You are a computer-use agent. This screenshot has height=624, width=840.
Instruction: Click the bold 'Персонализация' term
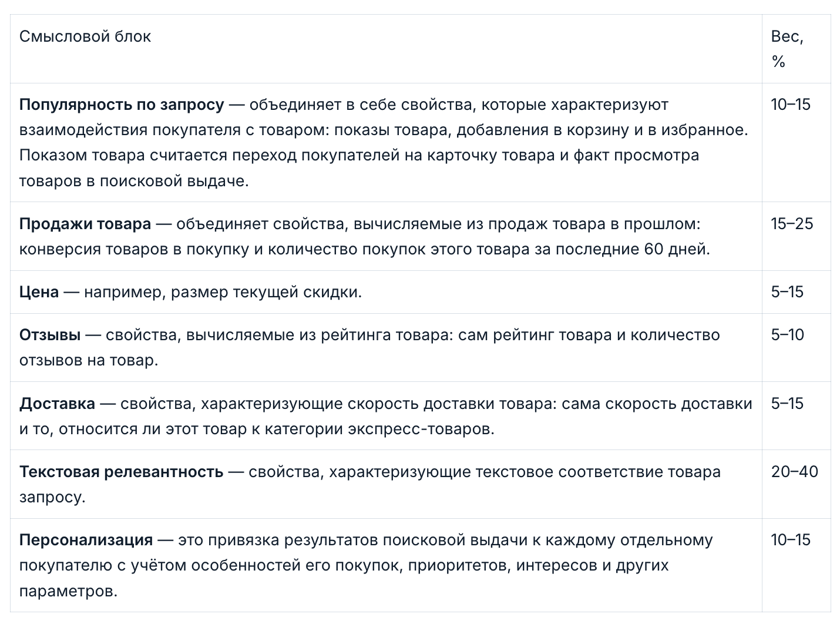point(86,540)
